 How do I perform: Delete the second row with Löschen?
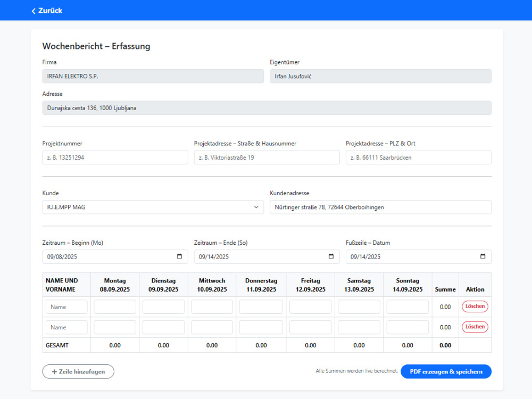click(475, 327)
